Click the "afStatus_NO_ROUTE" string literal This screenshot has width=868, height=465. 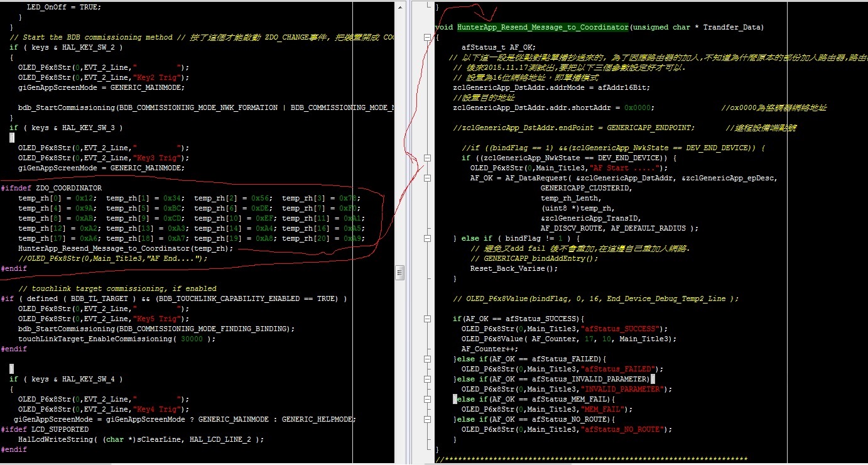[622, 429]
